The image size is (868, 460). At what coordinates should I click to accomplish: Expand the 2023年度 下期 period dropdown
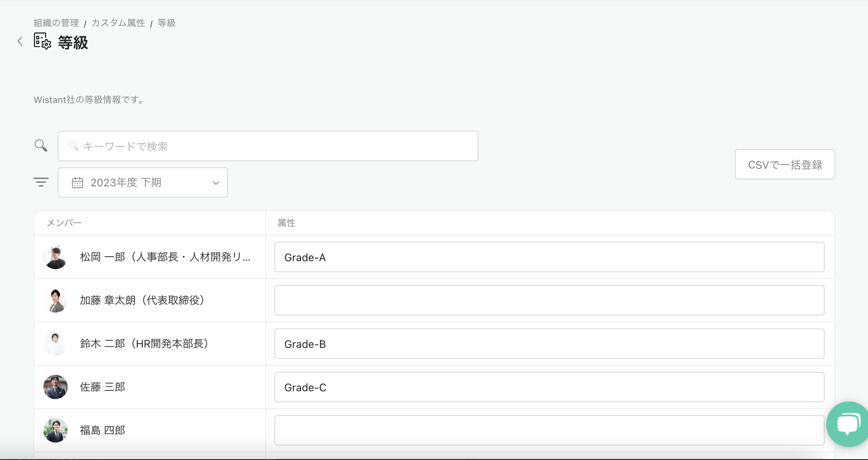143,183
